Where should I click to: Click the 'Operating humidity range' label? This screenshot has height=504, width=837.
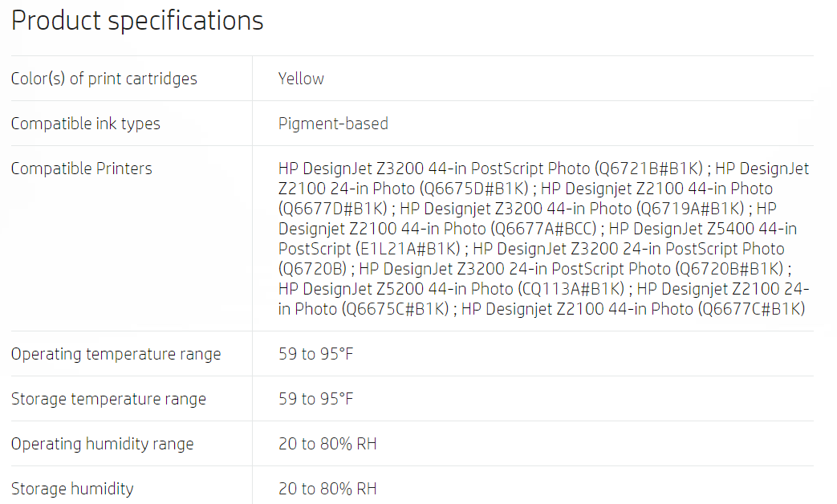(x=103, y=444)
